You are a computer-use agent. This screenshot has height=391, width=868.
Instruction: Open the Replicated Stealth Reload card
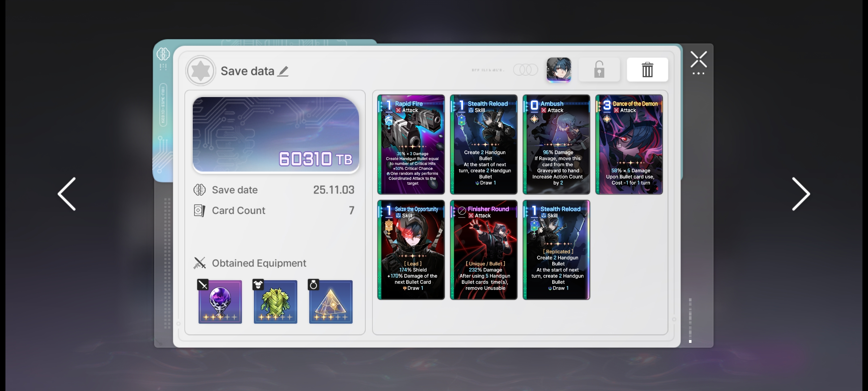(x=556, y=250)
